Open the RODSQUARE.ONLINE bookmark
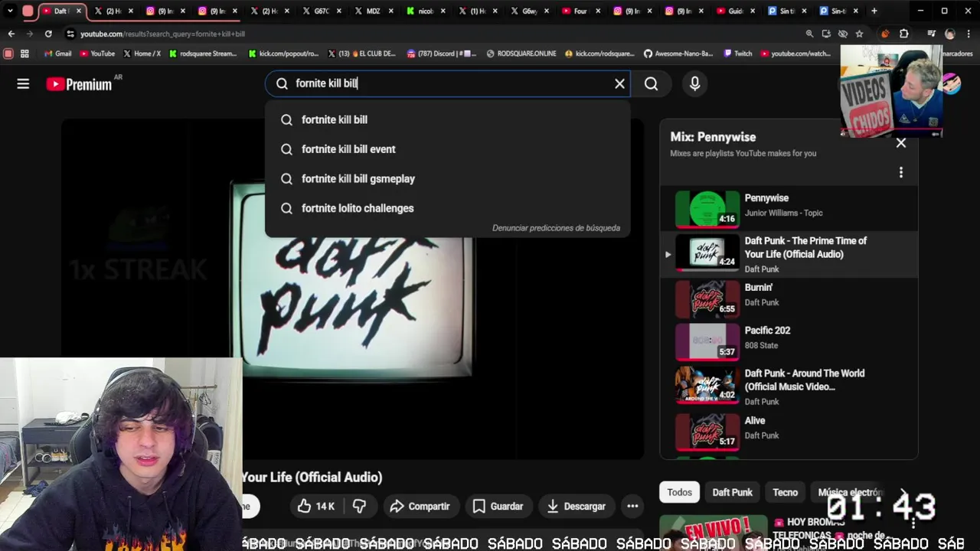Screen dimensions: 980x551 (521, 54)
